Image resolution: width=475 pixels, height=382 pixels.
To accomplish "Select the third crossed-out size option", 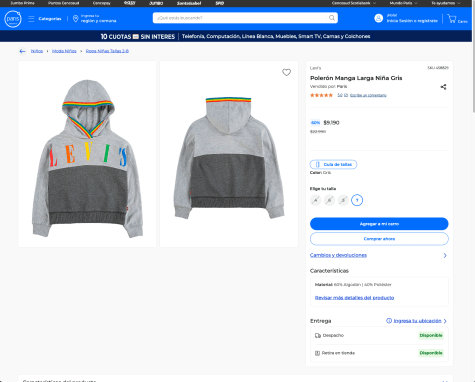I will click(343, 200).
